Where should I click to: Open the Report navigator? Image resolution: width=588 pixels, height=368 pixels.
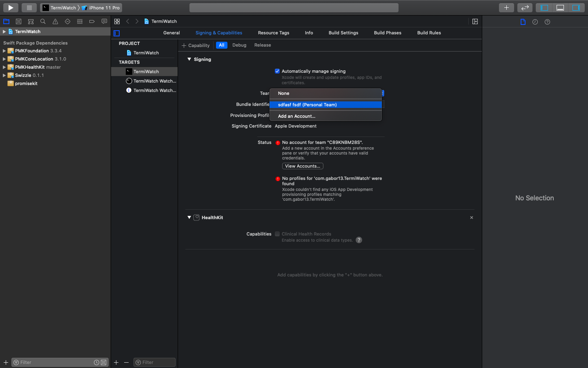point(104,21)
